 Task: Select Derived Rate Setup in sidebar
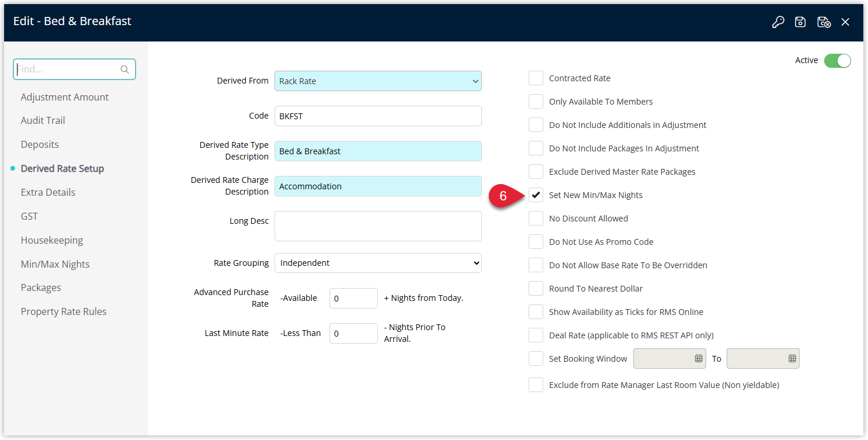63,168
